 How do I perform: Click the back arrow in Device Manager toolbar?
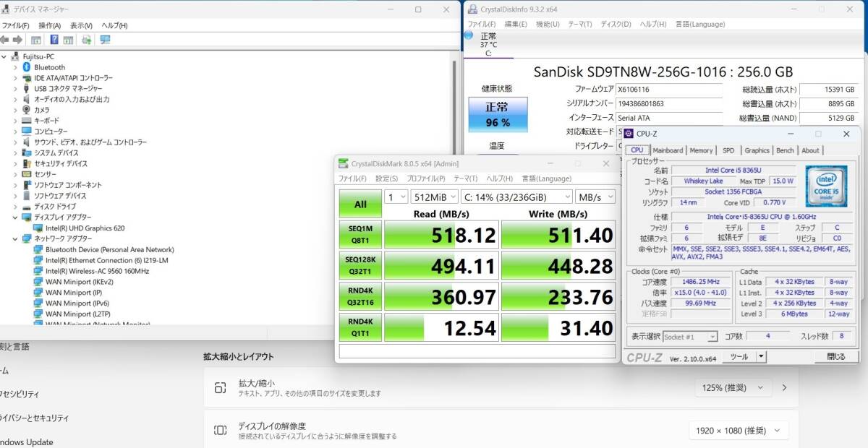tap(6, 40)
